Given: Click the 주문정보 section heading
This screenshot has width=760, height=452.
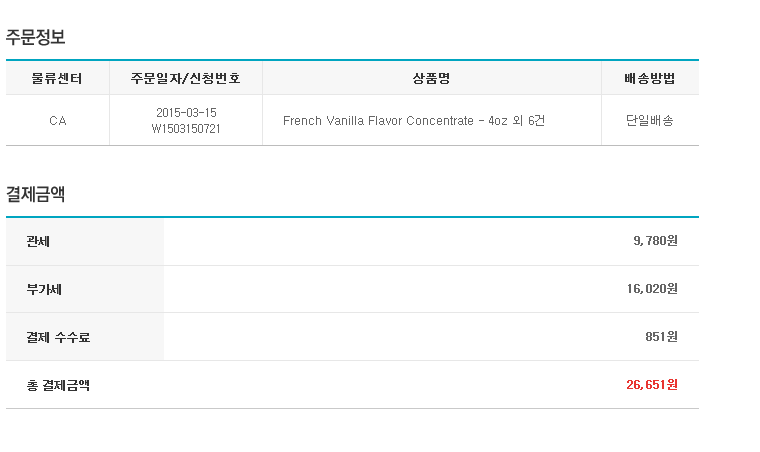Looking at the screenshot, I should click(35, 37).
